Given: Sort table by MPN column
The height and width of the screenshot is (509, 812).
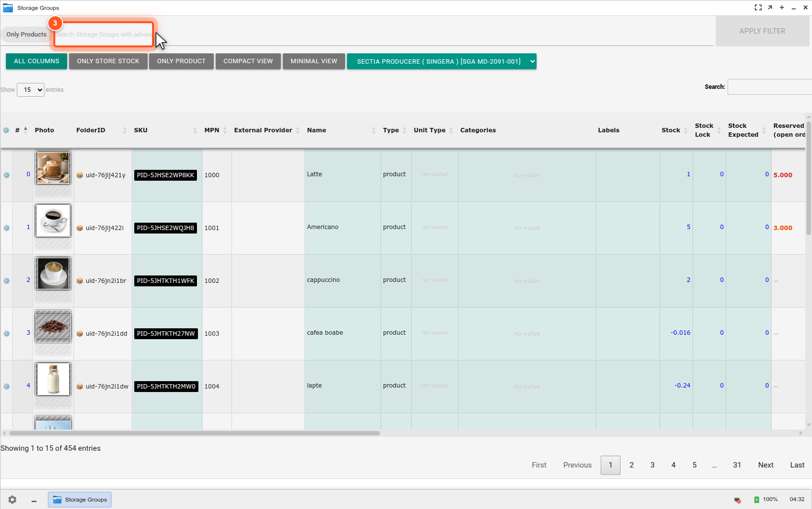Looking at the screenshot, I should click(216, 130).
